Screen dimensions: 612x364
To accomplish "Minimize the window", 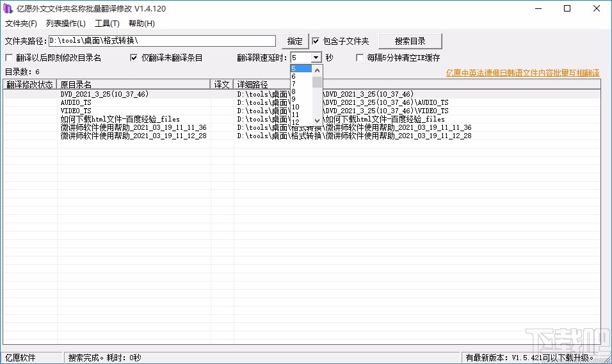I will [538, 8].
